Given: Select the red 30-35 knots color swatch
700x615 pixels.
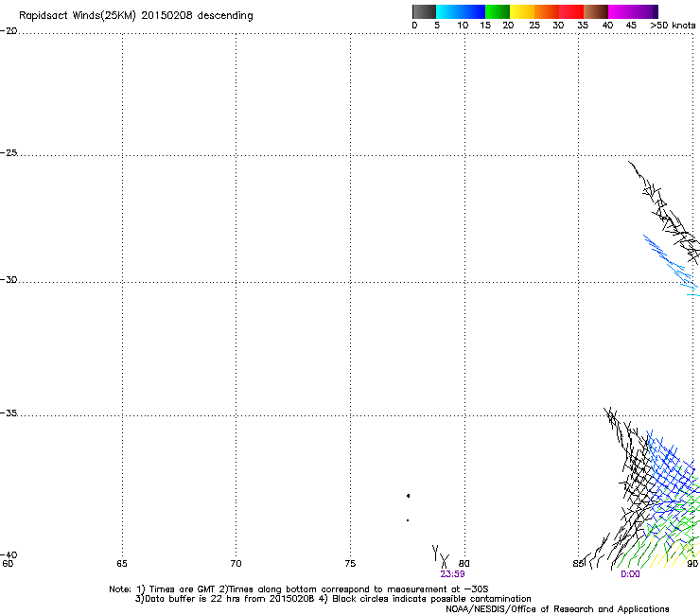Looking at the screenshot, I should pos(571,11).
